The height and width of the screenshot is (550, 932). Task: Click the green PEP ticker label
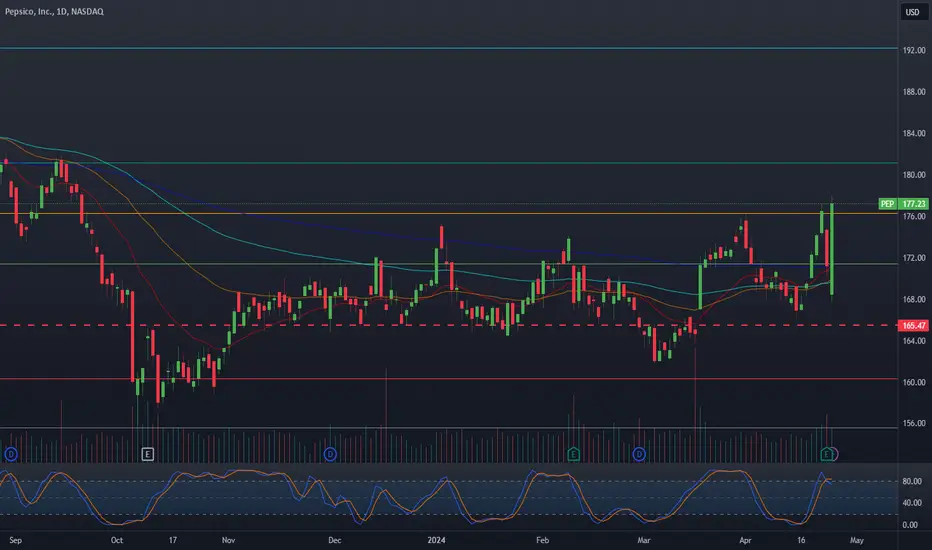click(887, 204)
